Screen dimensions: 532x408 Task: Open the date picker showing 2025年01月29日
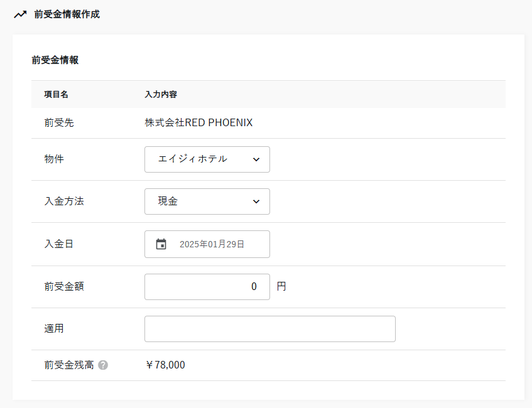[211, 244]
